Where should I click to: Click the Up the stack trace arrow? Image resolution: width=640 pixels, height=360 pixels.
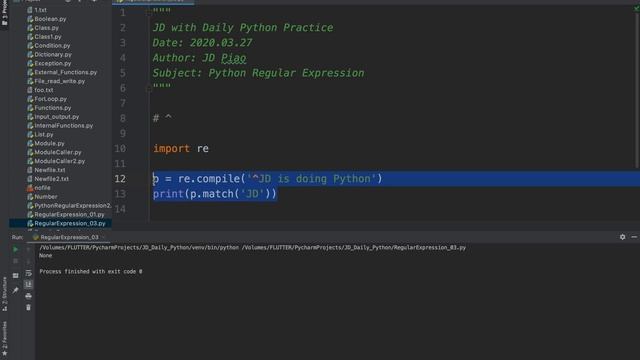point(28,249)
